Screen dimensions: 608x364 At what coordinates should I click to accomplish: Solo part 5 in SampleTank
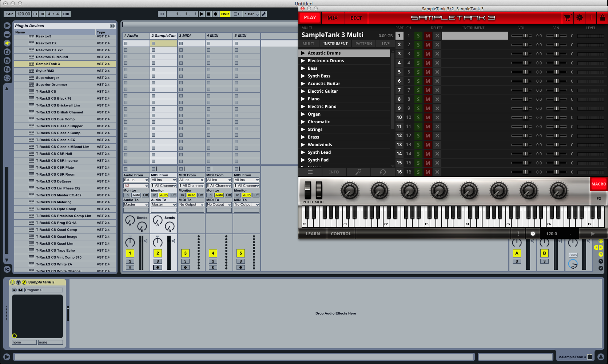(x=418, y=72)
